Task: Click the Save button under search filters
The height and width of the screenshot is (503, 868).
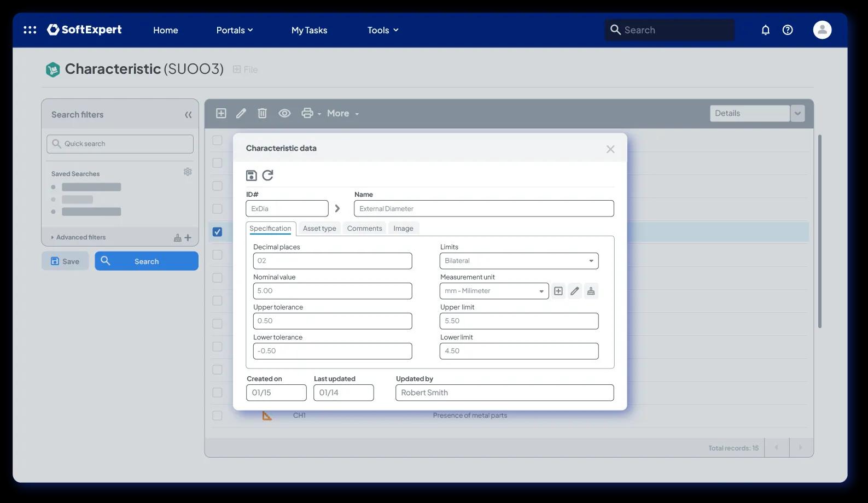Action: 65,261
